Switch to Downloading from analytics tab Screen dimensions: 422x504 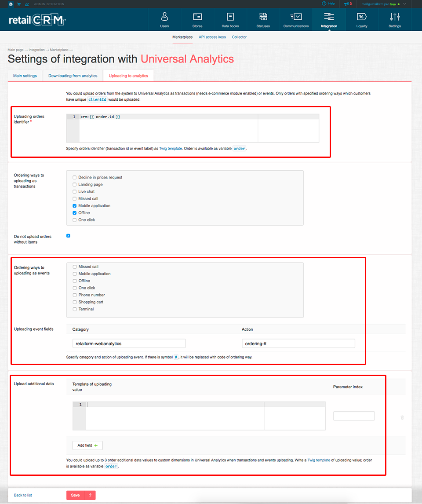click(x=73, y=76)
